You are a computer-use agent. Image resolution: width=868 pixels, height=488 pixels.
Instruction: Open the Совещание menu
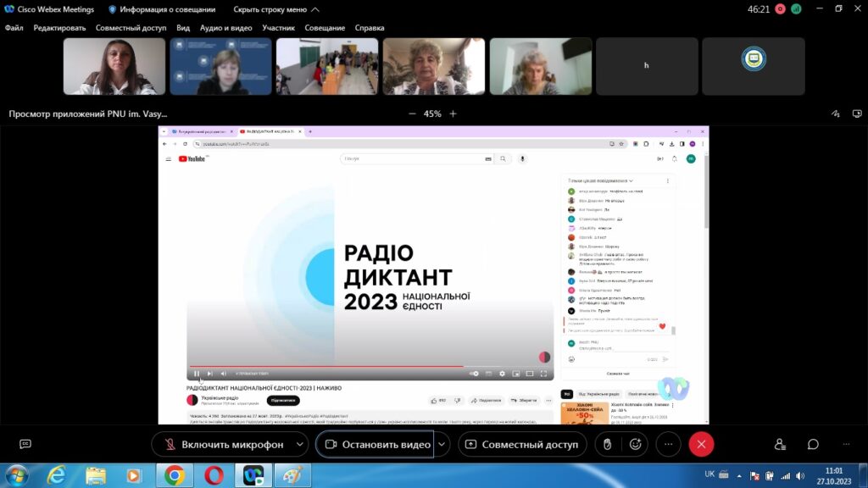click(x=325, y=28)
